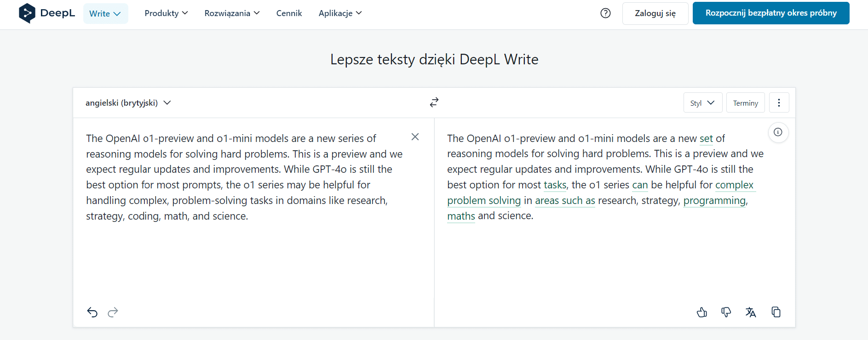Click the suggested word 'can'

coord(640,185)
